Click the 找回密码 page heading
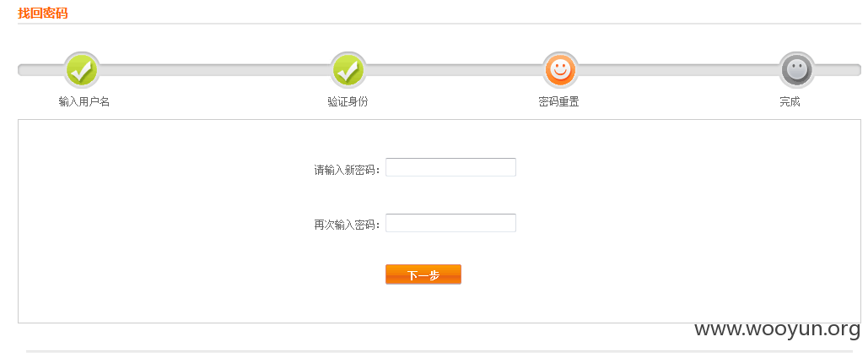The height and width of the screenshot is (353, 868). (x=43, y=14)
